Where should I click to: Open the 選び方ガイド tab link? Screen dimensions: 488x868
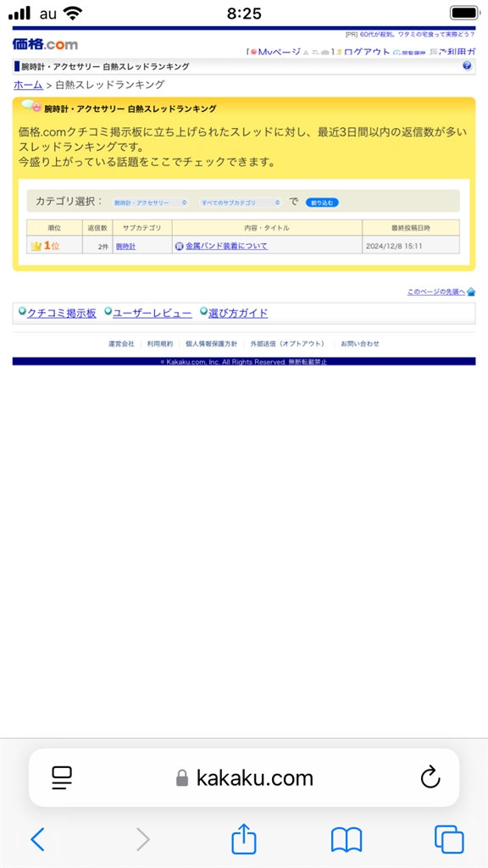click(x=238, y=314)
